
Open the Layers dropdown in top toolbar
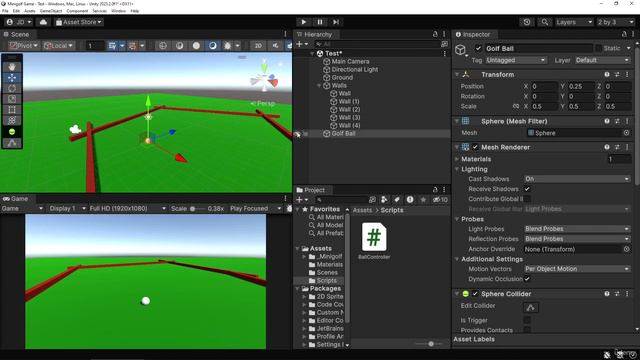click(574, 22)
